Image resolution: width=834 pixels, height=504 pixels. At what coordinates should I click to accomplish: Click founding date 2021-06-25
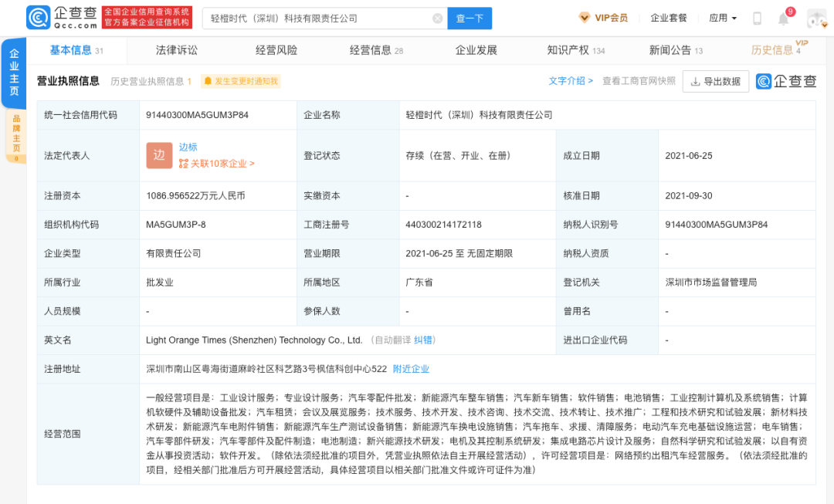(689, 156)
